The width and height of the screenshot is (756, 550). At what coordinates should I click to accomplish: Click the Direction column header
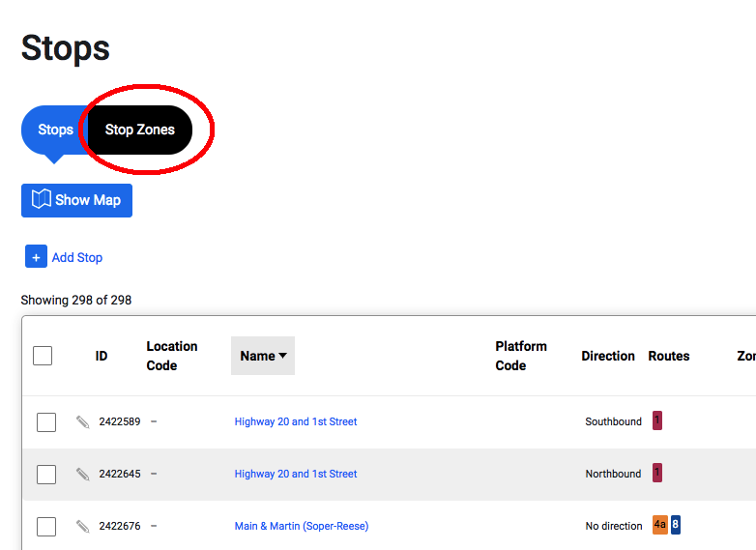coord(608,356)
